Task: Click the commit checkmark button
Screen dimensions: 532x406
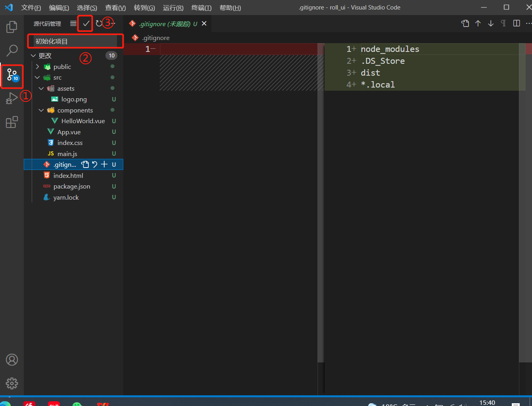Action: tap(86, 24)
